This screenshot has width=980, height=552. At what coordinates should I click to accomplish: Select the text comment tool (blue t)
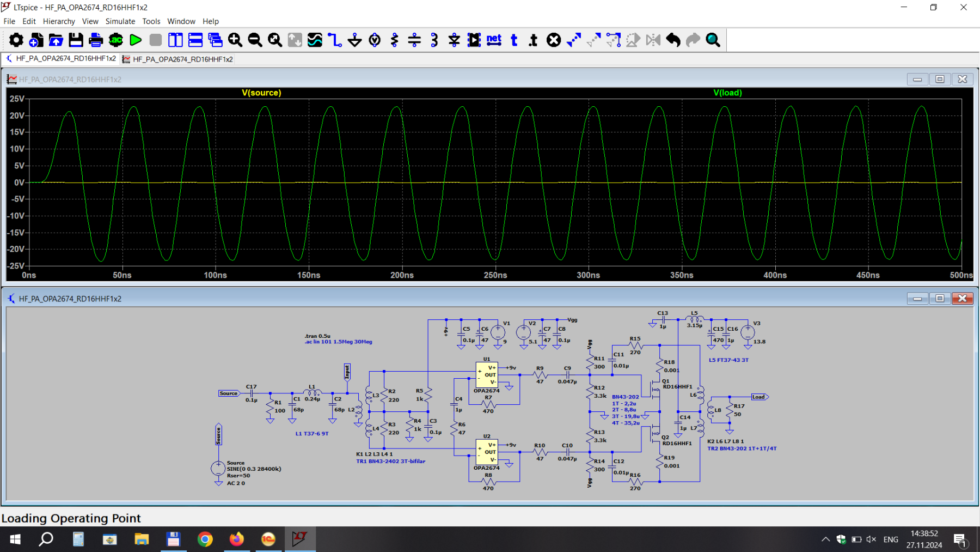tap(514, 40)
